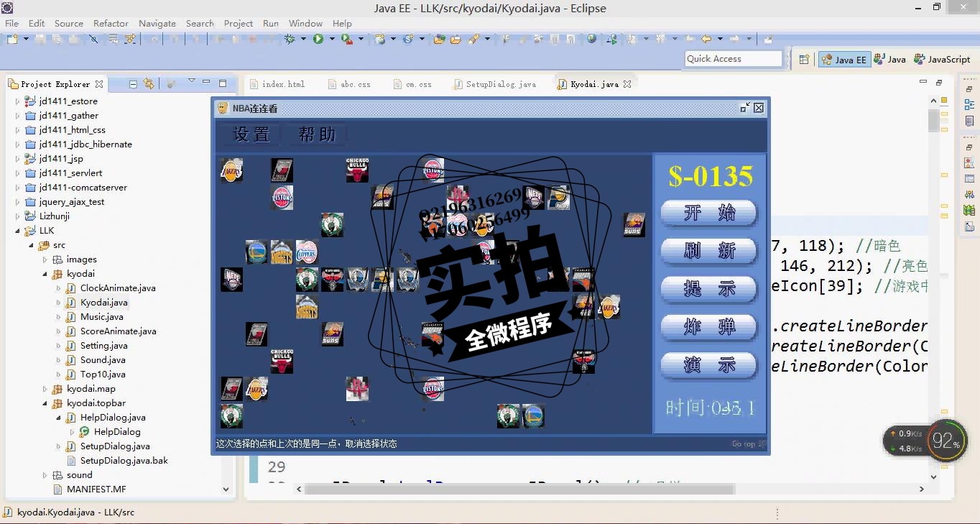Click the Project Explorer scroll down arrow

(226, 489)
